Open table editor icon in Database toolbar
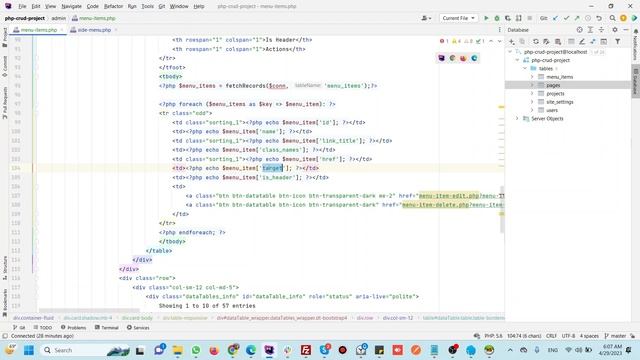The image size is (640, 360). click(571, 41)
